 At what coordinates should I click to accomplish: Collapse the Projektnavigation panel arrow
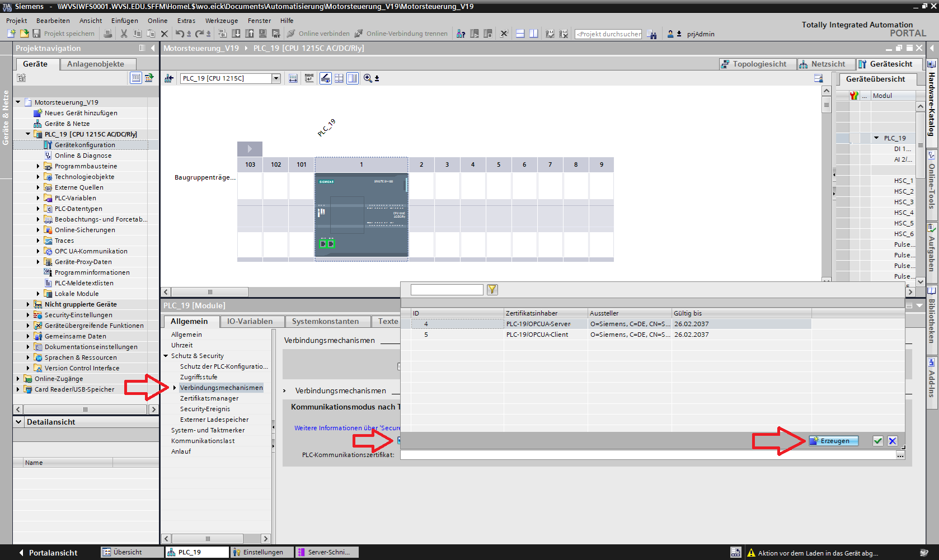[153, 48]
